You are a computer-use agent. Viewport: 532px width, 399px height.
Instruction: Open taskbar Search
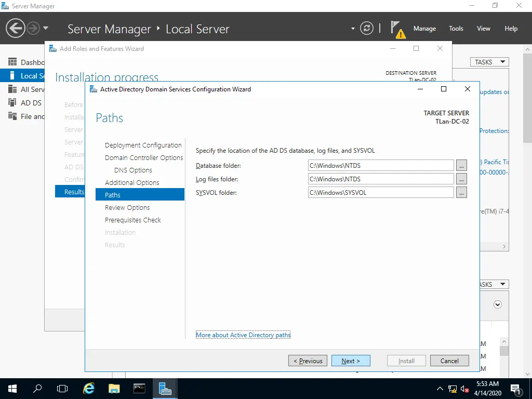[x=37, y=389]
